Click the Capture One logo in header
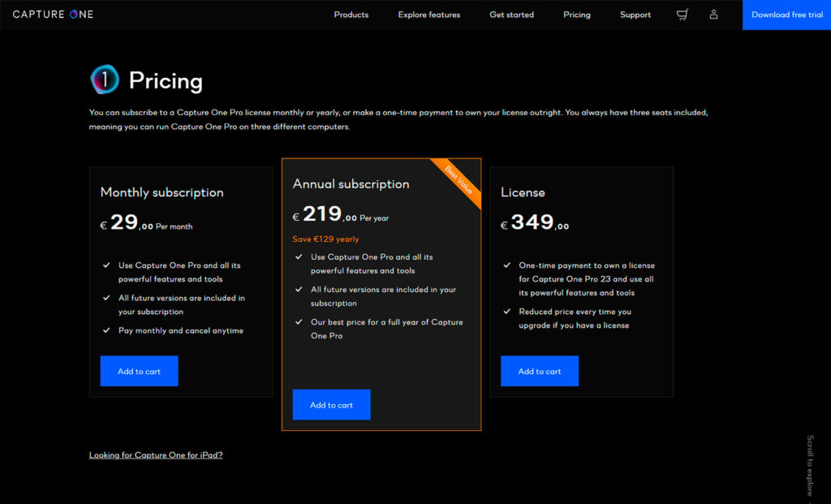The height and width of the screenshot is (504, 831). tap(53, 15)
